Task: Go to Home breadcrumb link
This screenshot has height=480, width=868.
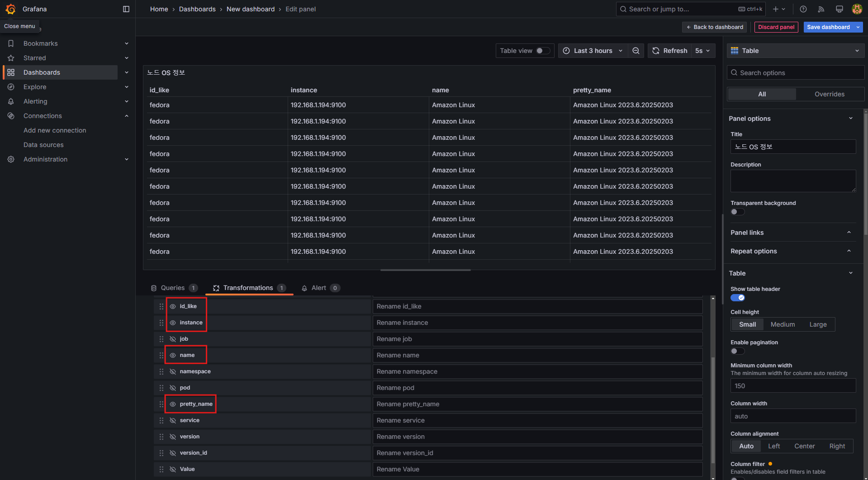Action: tap(159, 9)
